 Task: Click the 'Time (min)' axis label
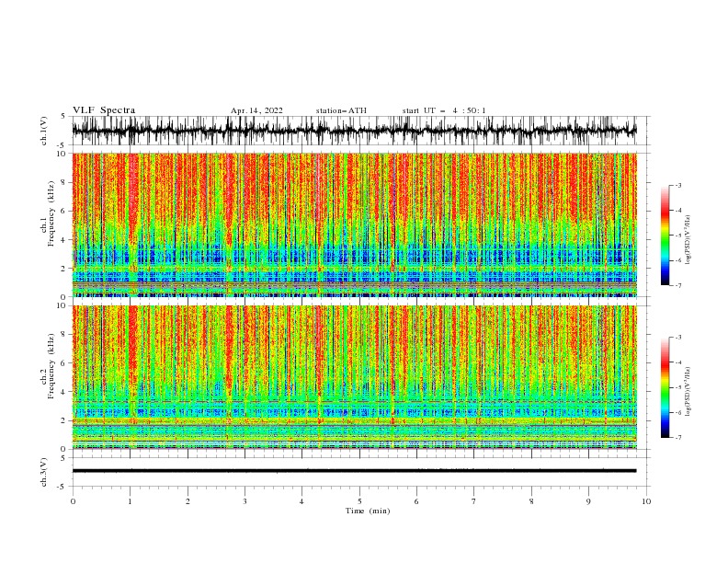point(368,511)
